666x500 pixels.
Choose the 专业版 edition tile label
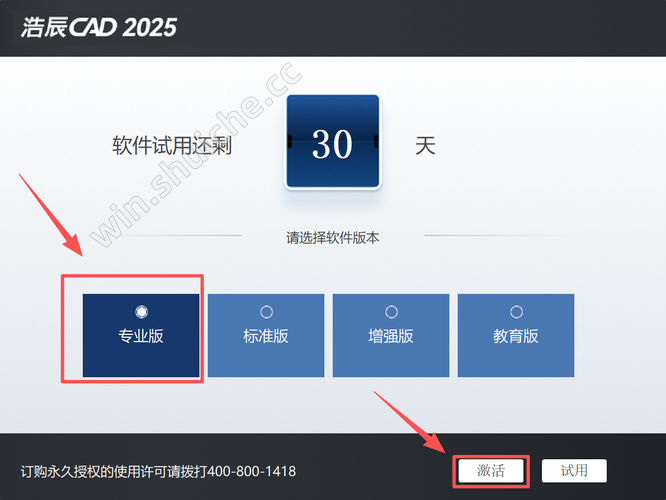point(141,336)
